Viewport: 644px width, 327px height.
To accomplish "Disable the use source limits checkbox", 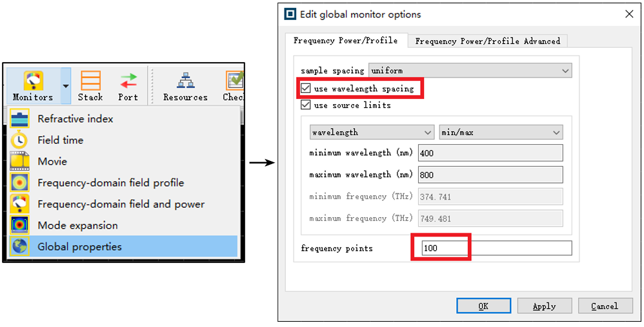I will click(x=306, y=105).
